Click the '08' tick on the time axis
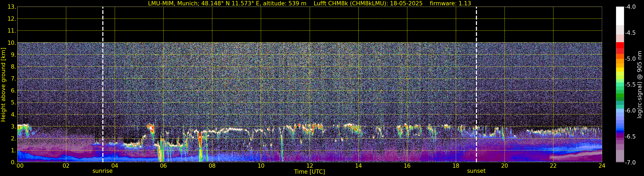 pos(212,166)
